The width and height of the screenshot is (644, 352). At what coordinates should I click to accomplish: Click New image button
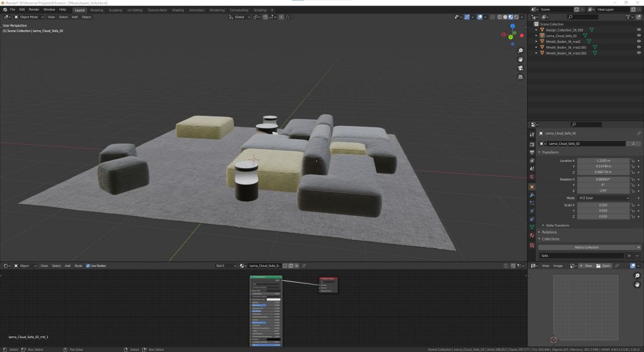coord(586,266)
